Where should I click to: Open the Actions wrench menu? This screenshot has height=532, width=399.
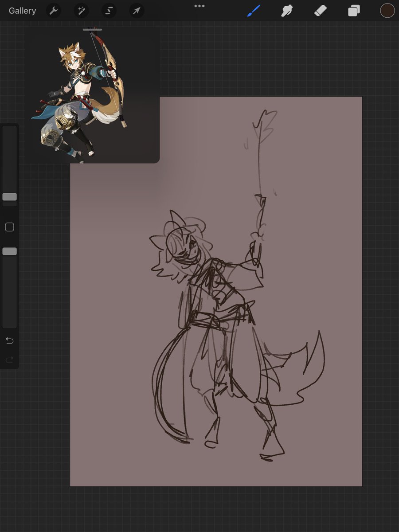[x=54, y=11]
